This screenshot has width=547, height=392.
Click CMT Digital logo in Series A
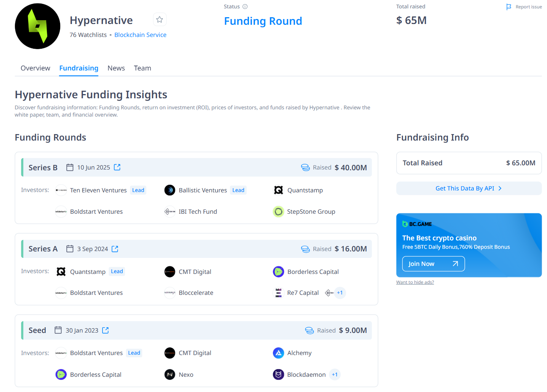coord(170,272)
